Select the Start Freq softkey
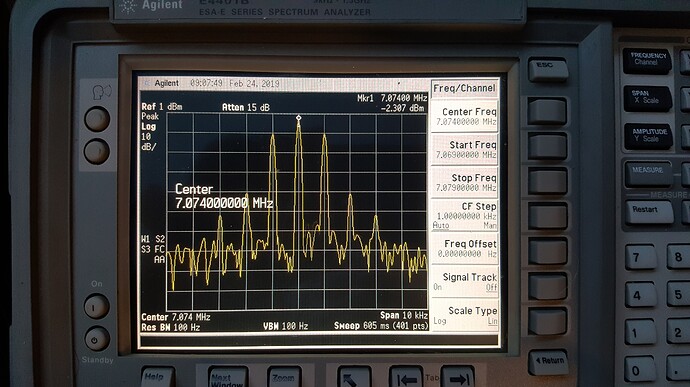This screenshot has height=387, width=690. (x=464, y=150)
